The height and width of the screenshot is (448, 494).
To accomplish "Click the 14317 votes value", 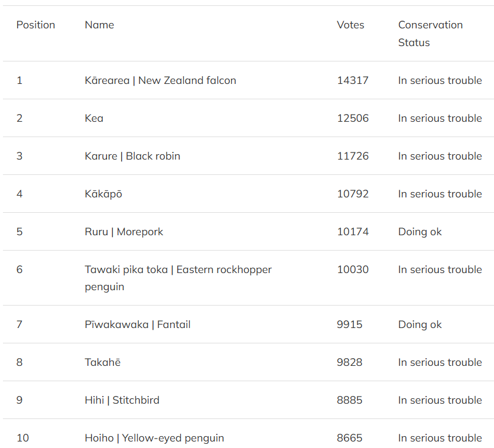I will (353, 80).
